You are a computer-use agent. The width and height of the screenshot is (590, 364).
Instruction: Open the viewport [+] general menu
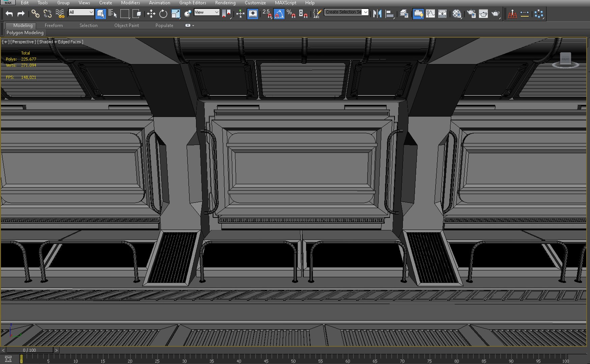click(x=6, y=42)
